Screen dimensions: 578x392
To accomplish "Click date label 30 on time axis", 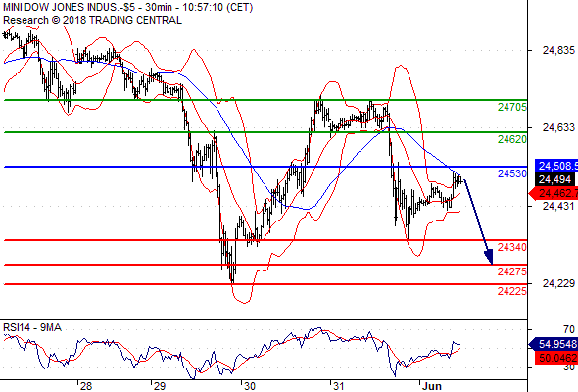I will [250, 386].
